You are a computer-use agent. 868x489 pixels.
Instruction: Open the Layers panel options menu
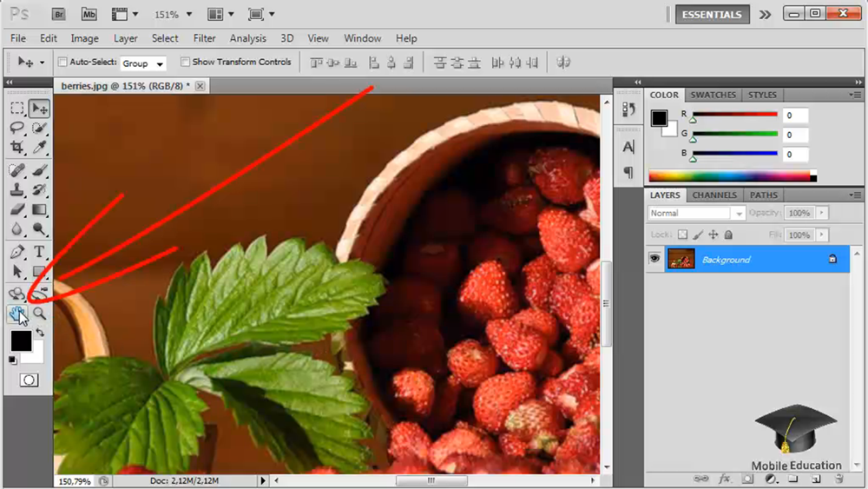pyautogui.click(x=855, y=195)
